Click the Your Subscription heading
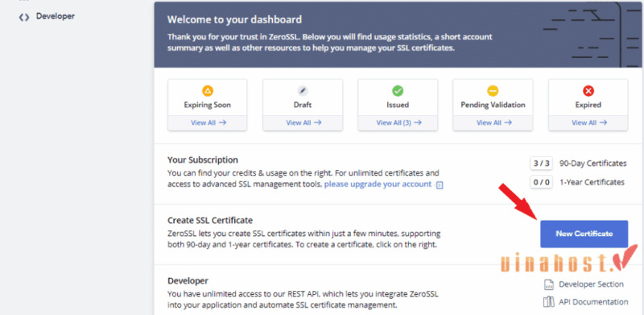The height and width of the screenshot is (315, 644). (203, 160)
